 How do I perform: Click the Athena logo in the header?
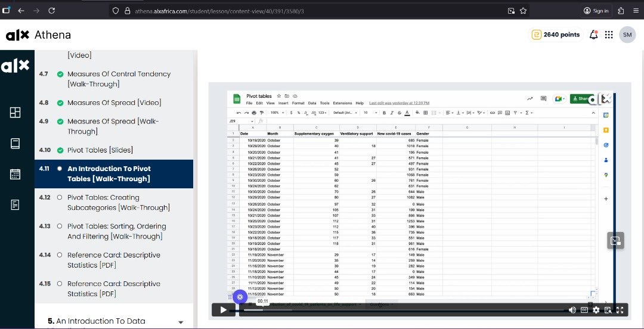(39, 35)
